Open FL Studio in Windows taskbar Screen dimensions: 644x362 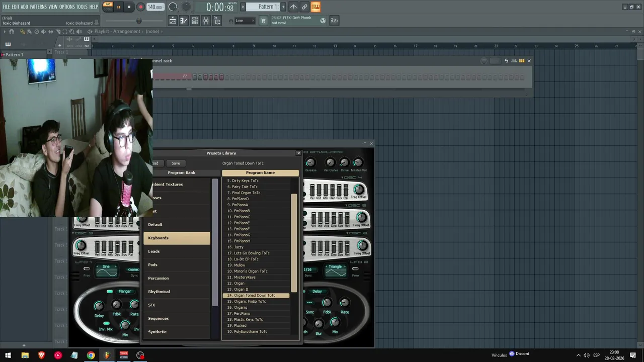click(x=107, y=355)
